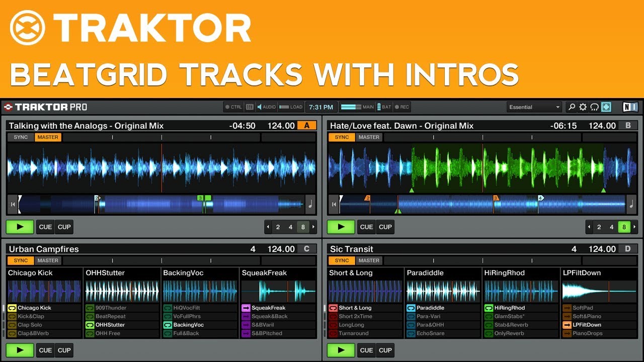Click Chicago Kick slot waveform
Viewport: 644px width, 362px height.
tap(44, 291)
